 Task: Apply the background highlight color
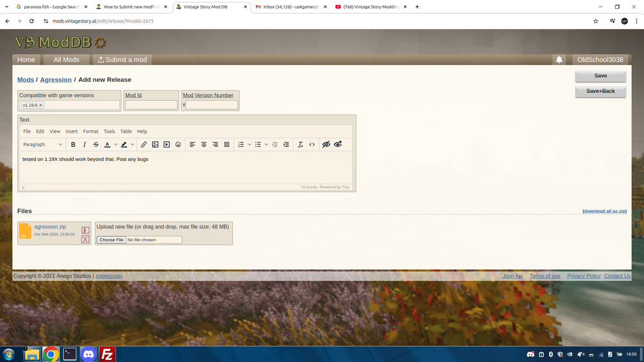coord(124,145)
